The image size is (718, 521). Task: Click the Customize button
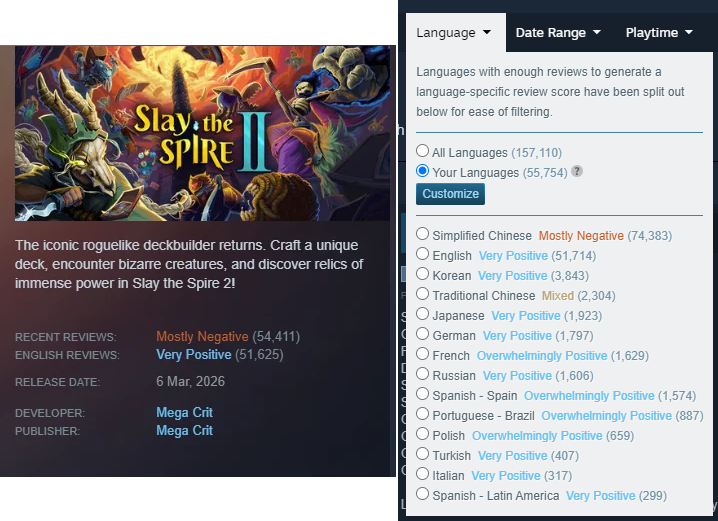450,194
